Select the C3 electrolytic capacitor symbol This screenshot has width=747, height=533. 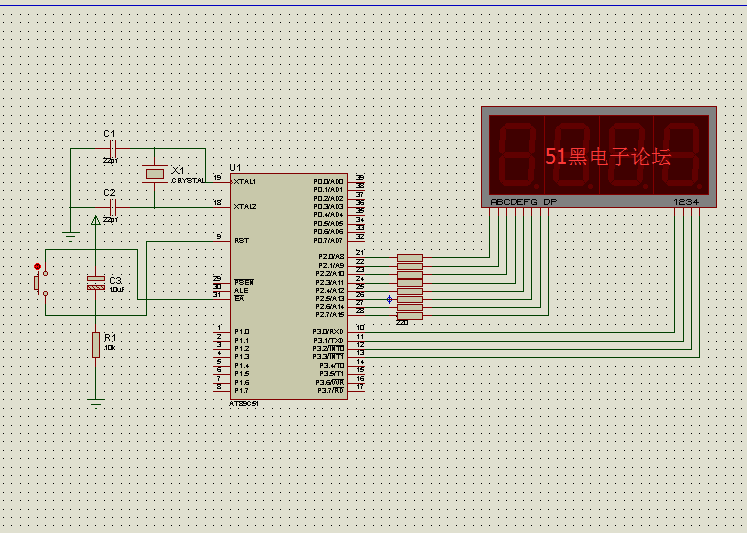pos(96,282)
